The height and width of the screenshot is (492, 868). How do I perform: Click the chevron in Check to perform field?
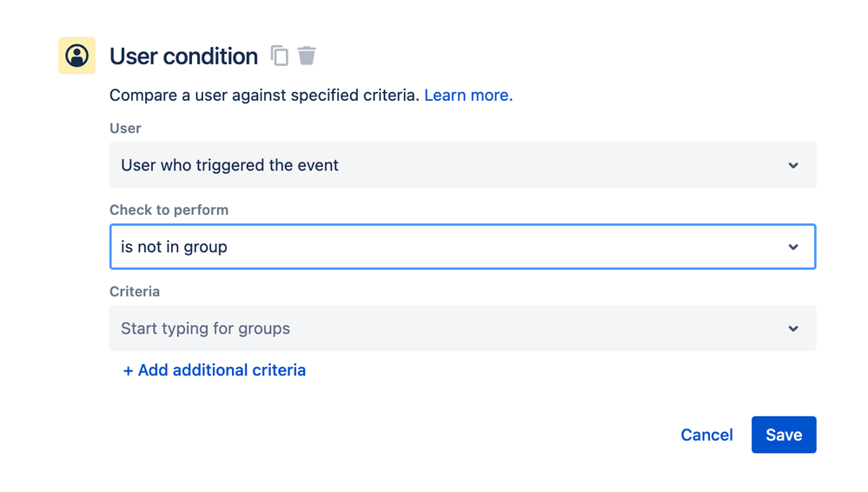coord(792,247)
